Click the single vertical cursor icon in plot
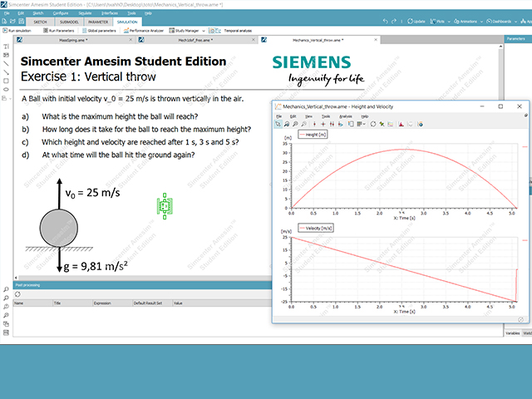532x399 pixels. [314, 124]
